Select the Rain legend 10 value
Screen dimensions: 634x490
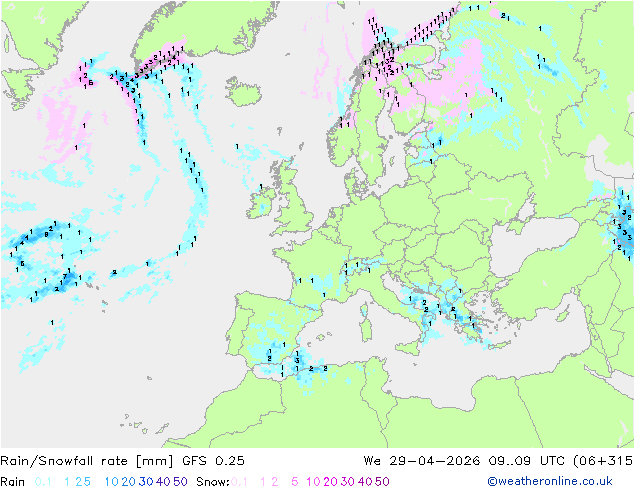[112, 482]
